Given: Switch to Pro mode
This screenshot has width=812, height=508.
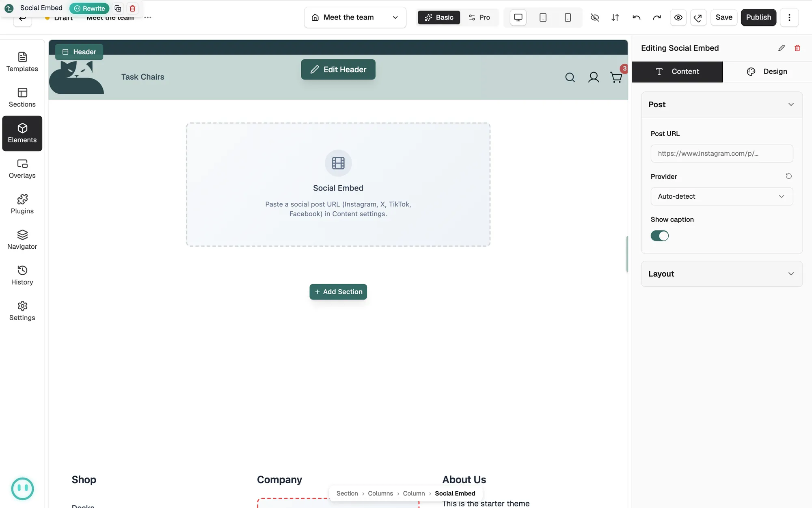Looking at the screenshot, I should [479, 17].
